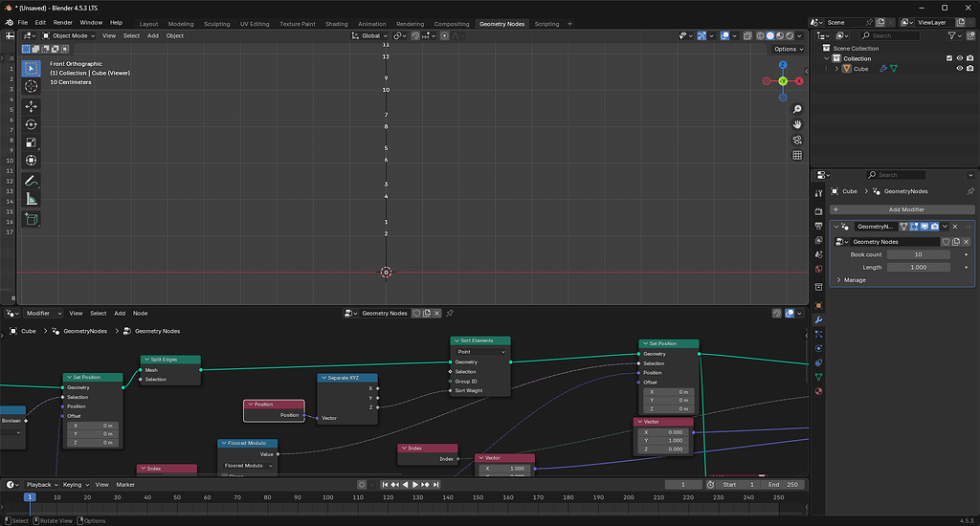980x526 pixels.
Task: Open the Global orientation dropdown
Action: 370,35
